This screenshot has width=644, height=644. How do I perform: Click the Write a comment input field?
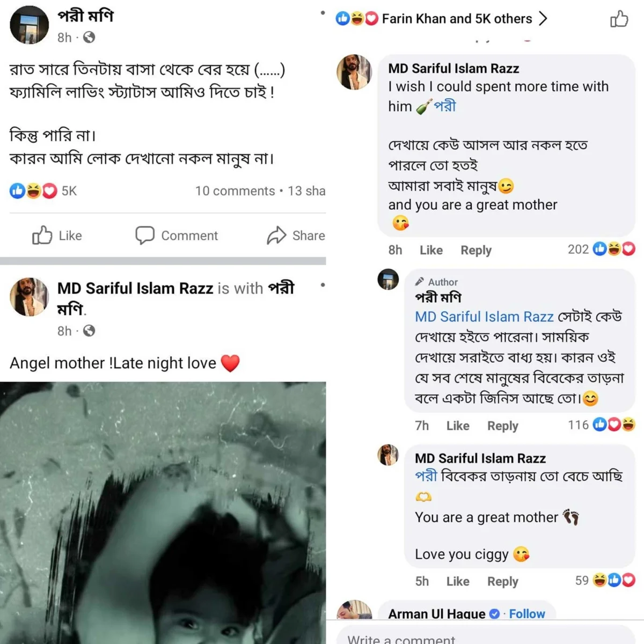coord(483,638)
